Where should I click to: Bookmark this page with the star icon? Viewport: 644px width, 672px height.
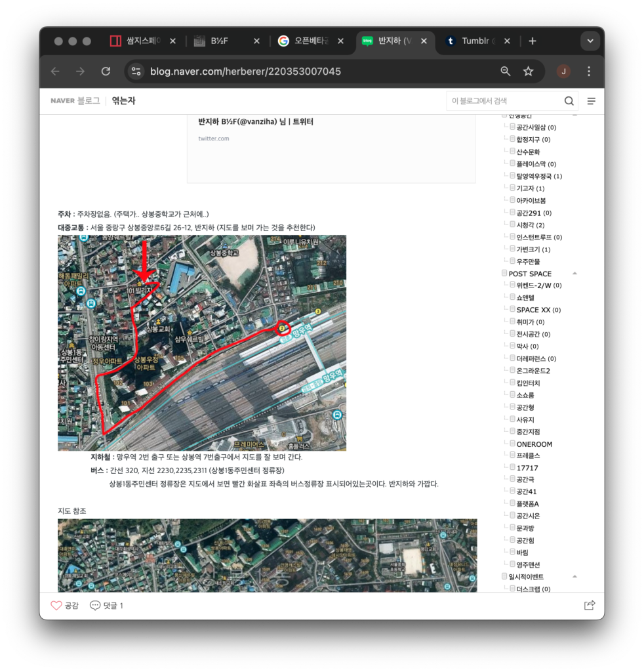528,72
